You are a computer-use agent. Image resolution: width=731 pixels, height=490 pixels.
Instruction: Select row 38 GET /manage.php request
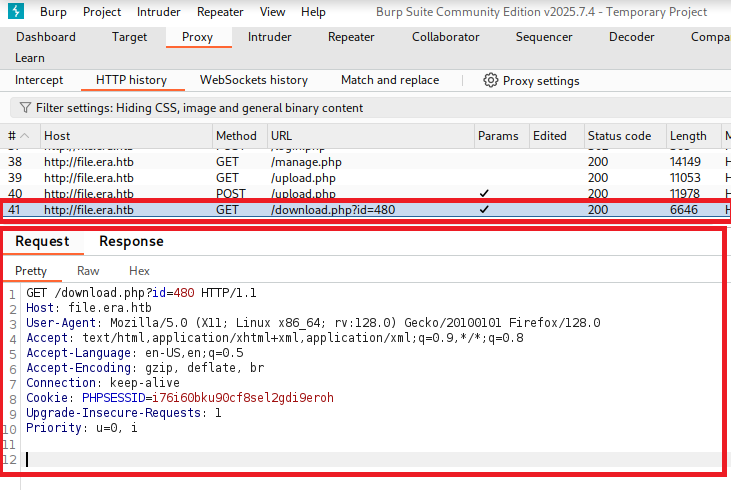tap(300, 162)
